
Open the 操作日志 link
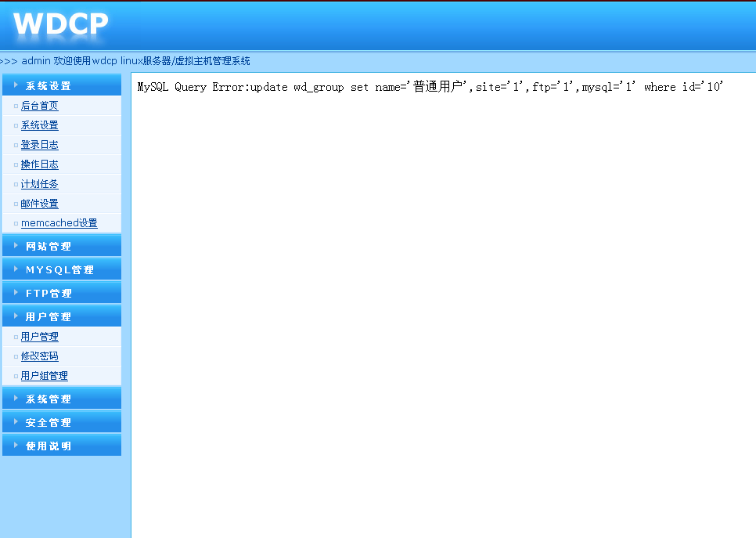pos(40,164)
